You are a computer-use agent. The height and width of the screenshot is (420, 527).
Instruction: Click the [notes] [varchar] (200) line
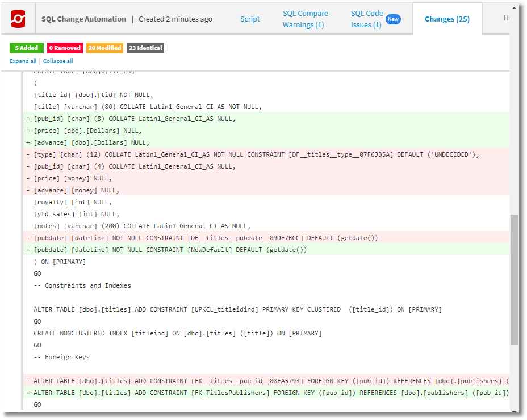[x=266, y=226]
